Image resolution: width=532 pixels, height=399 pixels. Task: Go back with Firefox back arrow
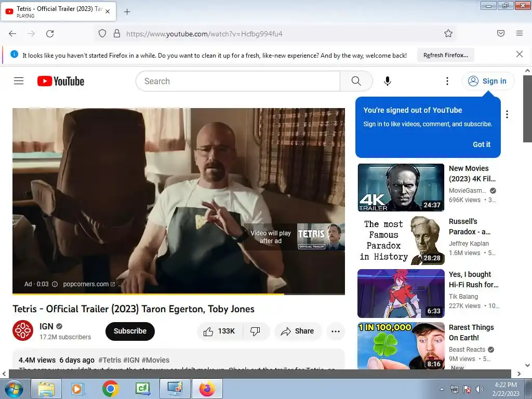pos(12,34)
